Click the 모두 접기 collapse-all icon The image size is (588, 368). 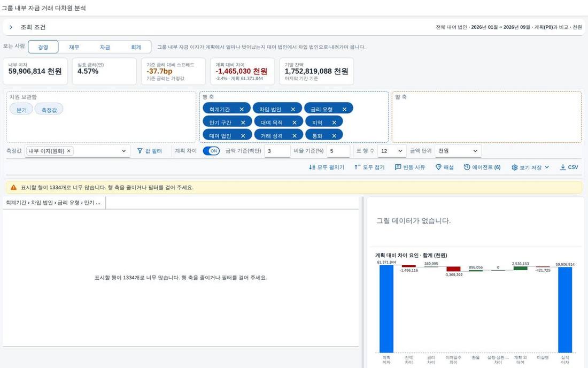[x=358, y=167]
